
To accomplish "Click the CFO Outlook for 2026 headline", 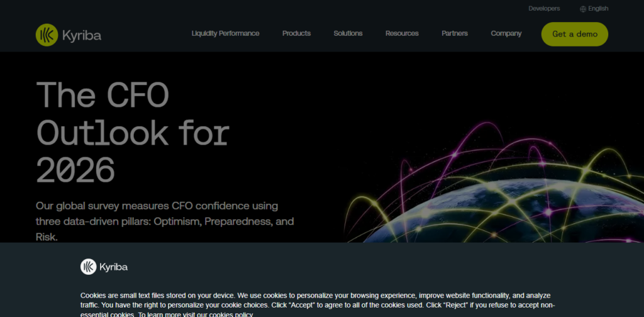I will click(133, 132).
